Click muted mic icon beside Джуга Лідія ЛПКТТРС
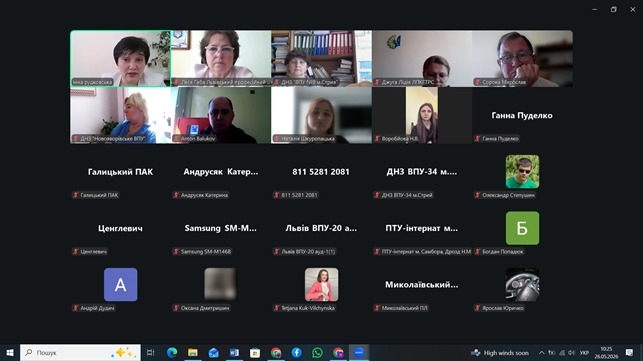This screenshot has height=361, width=643. point(377,82)
